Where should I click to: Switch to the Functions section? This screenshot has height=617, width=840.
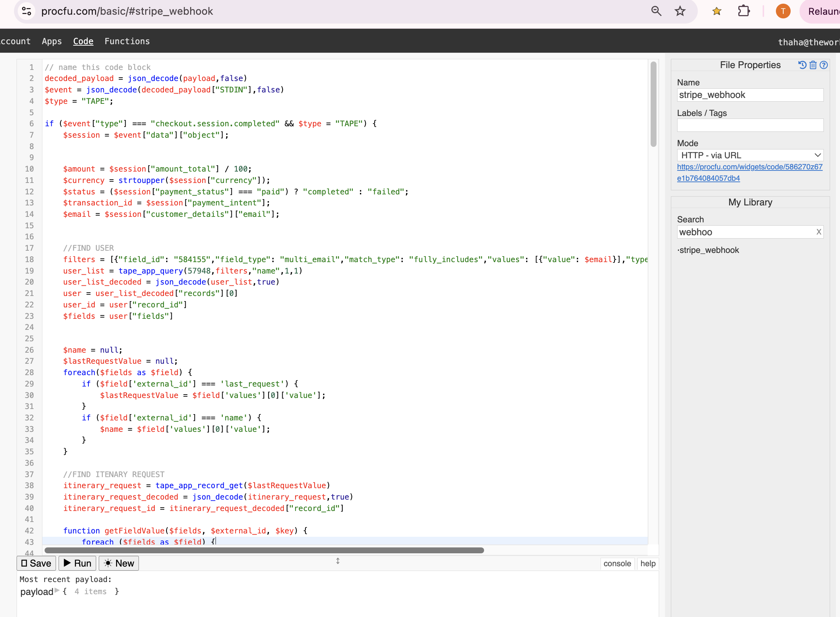click(x=127, y=42)
